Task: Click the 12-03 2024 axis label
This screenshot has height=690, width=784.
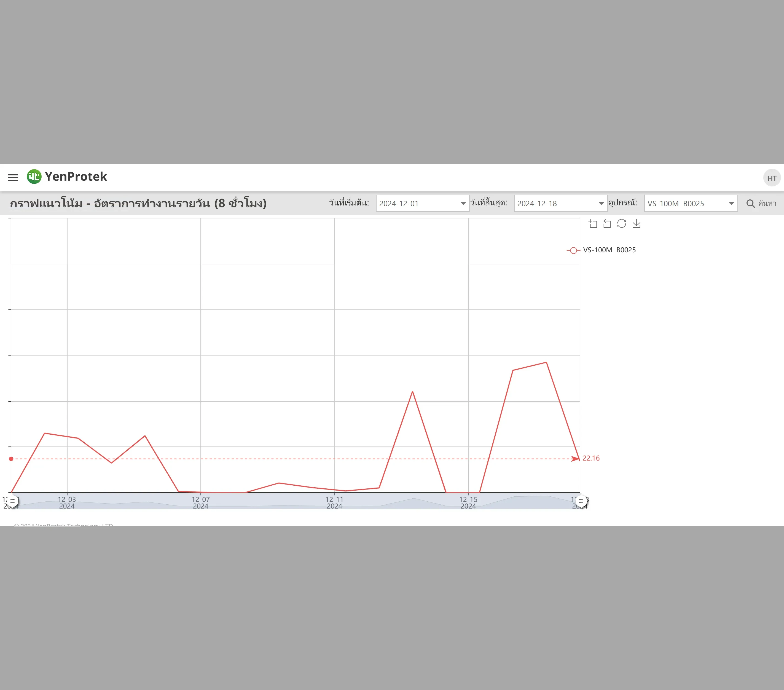Action: [67, 503]
